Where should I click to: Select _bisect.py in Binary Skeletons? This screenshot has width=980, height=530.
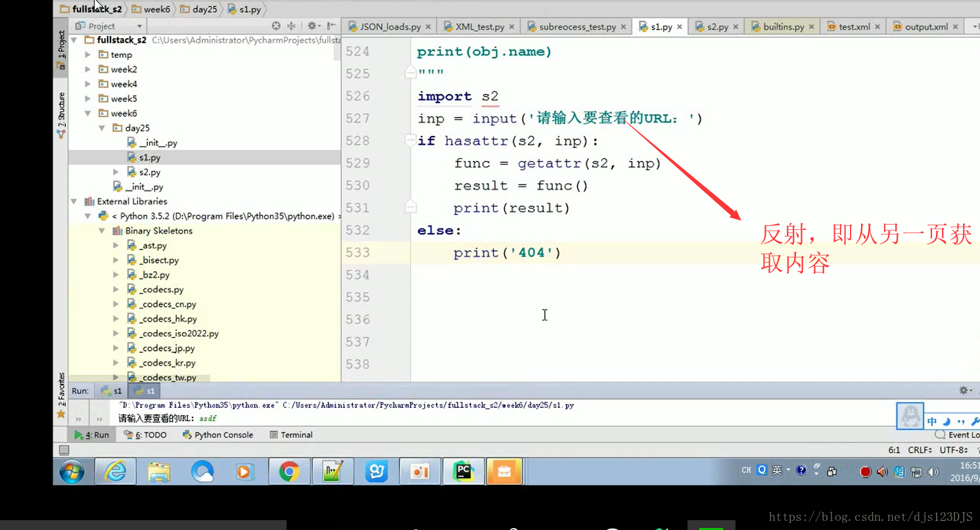pos(152,260)
